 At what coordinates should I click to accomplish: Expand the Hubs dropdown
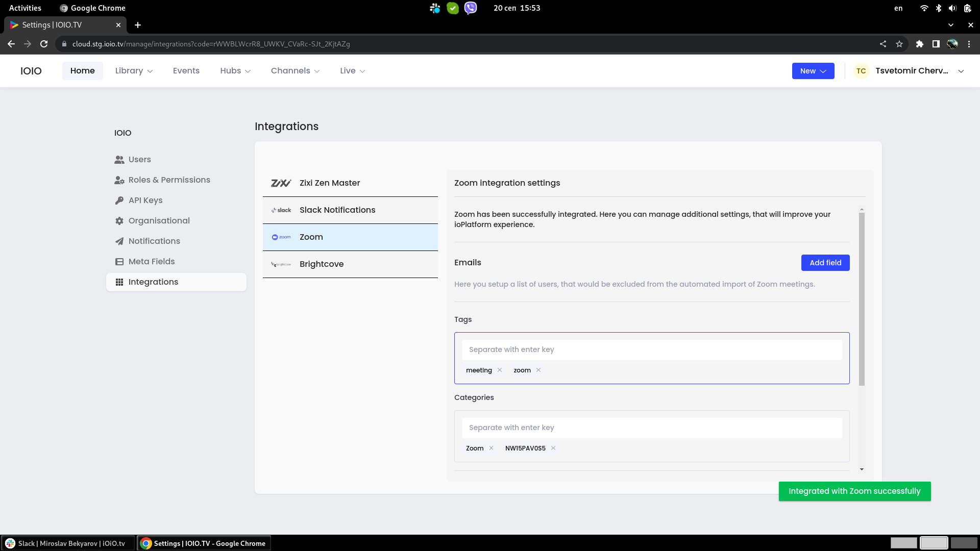[235, 71]
